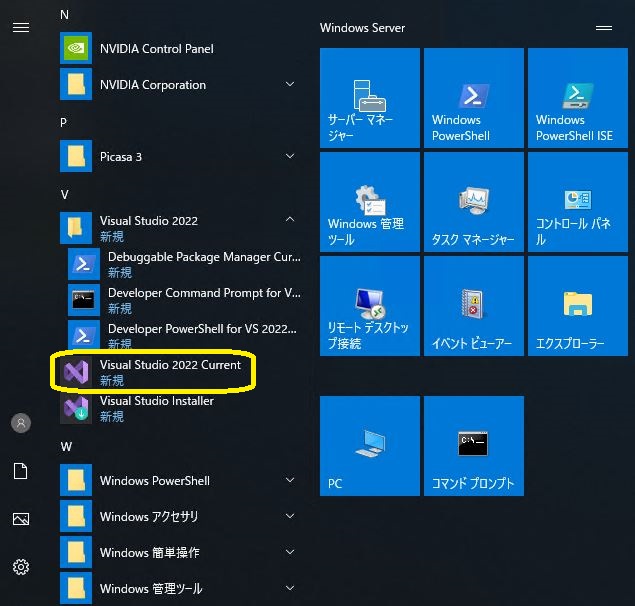Expand Windows PowerShell folder chevron
Viewport: 635px width, 606px height.
coord(290,480)
